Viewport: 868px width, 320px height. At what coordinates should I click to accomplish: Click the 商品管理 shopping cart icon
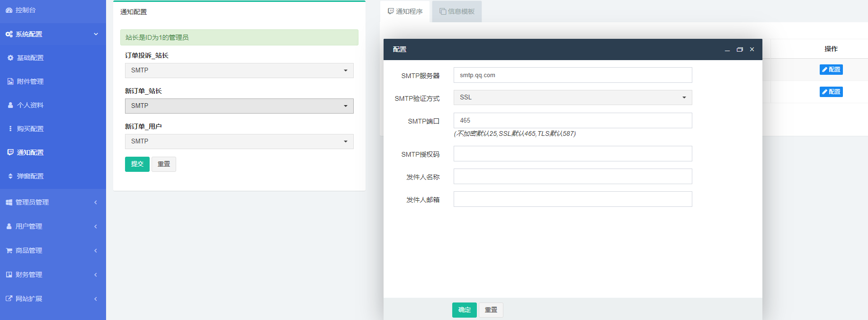9,250
